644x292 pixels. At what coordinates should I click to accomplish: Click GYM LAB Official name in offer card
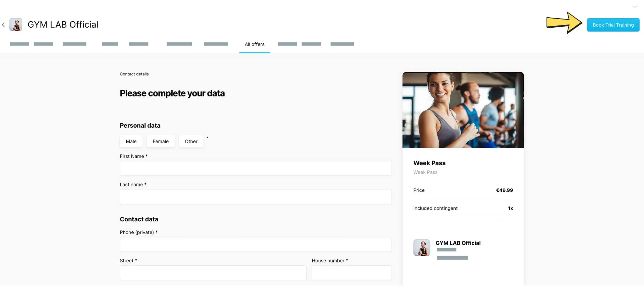[458, 243]
